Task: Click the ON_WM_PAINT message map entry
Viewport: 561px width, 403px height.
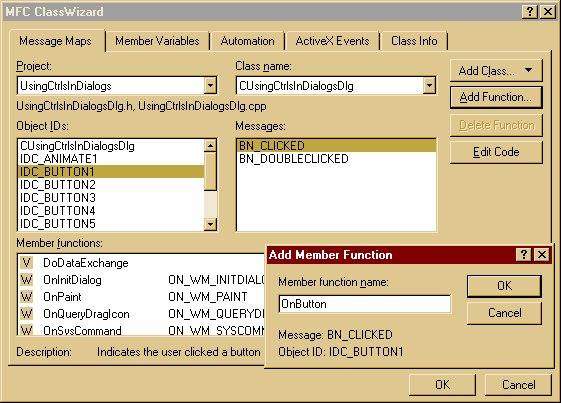Action: point(208,297)
